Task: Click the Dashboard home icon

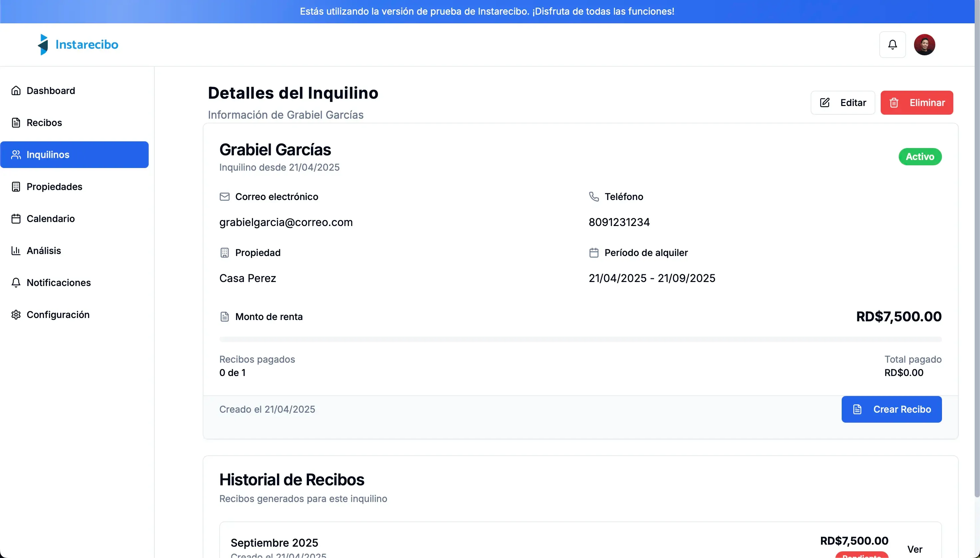Action: click(x=16, y=90)
